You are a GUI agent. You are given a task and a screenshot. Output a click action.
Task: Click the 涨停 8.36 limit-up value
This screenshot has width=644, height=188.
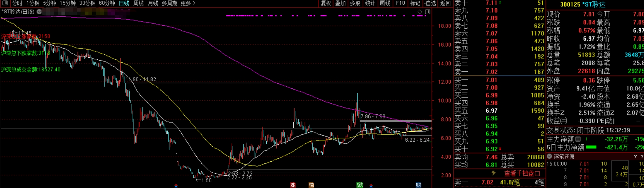pos(589,80)
